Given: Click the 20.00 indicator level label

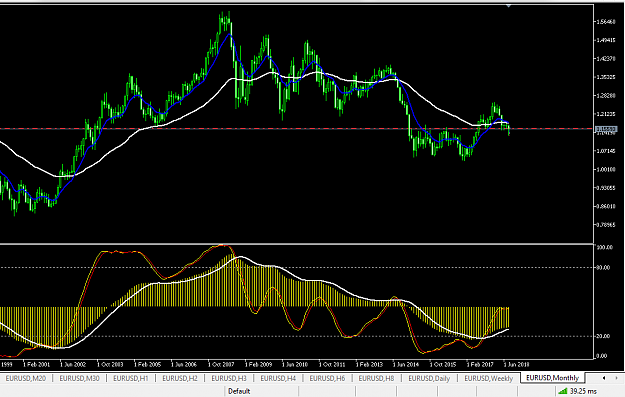Looking at the screenshot, I should pyautogui.click(x=603, y=336).
